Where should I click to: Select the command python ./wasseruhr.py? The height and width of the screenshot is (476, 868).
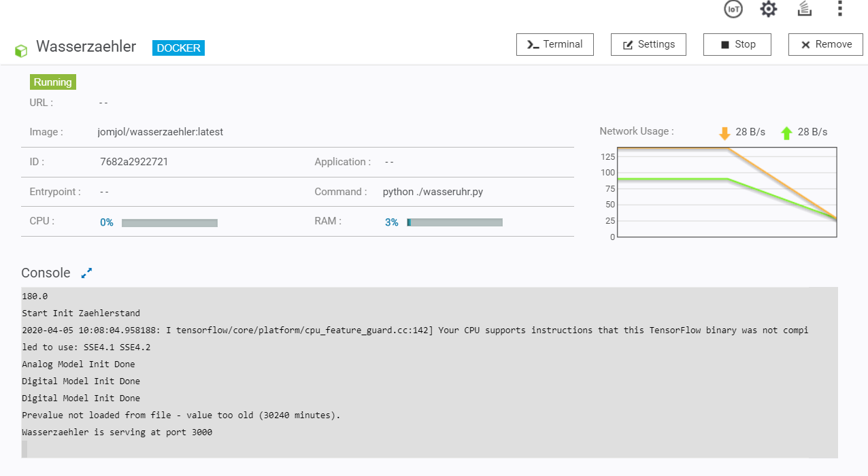433,192
